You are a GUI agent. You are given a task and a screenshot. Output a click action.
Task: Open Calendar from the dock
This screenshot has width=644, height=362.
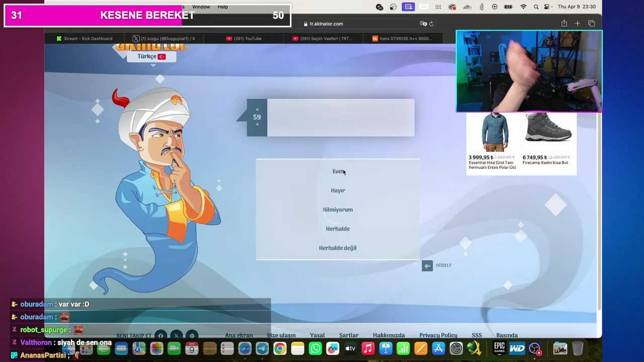click(192, 348)
